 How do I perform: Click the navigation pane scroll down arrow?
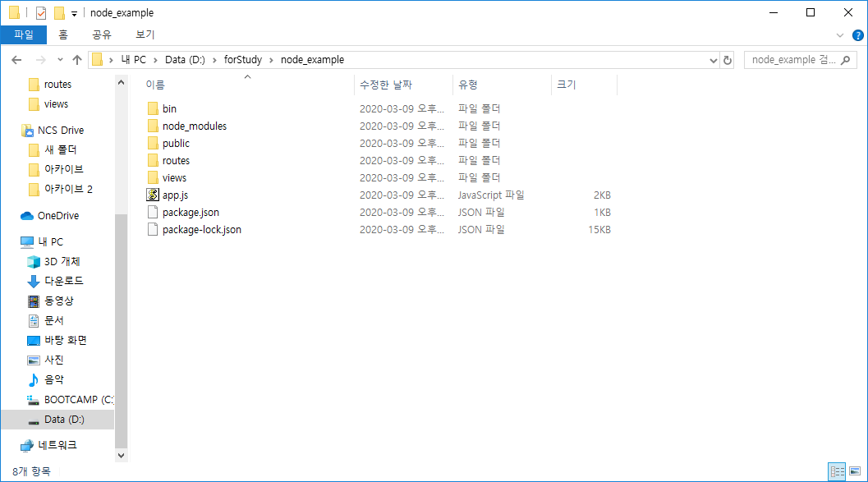pos(122,456)
